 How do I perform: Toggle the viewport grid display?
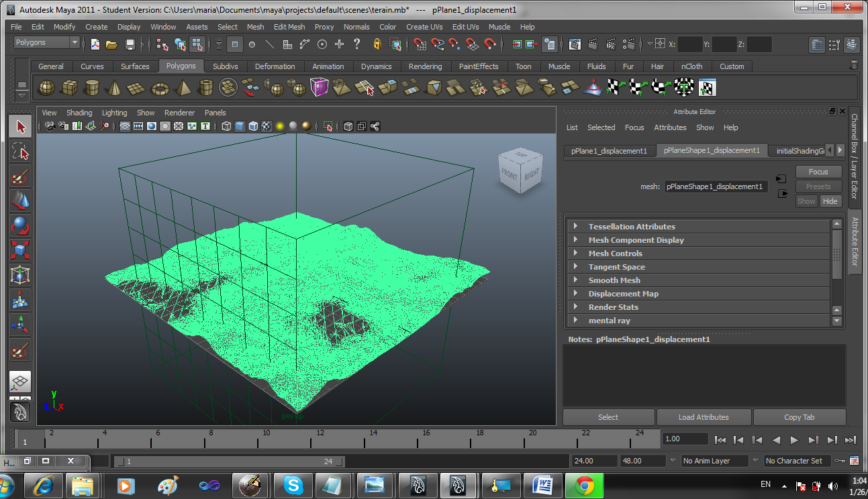coord(125,126)
